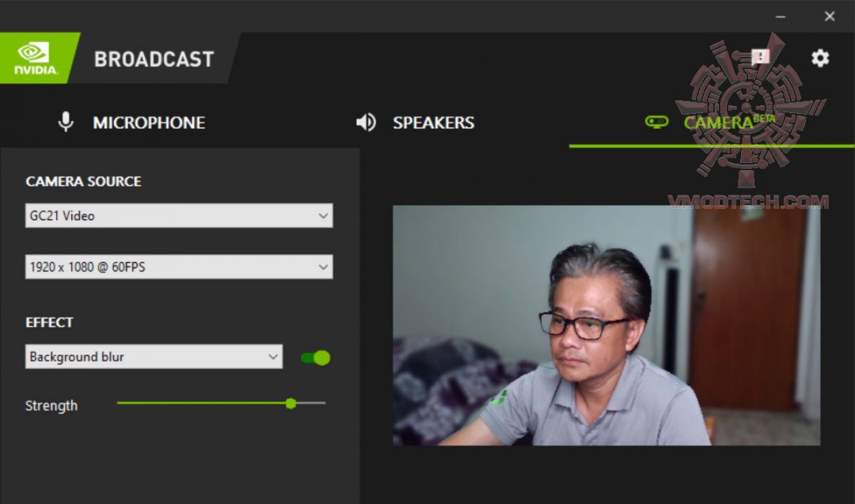The width and height of the screenshot is (855, 504).
Task: Switch to the Speakers tab
Action: coord(415,123)
